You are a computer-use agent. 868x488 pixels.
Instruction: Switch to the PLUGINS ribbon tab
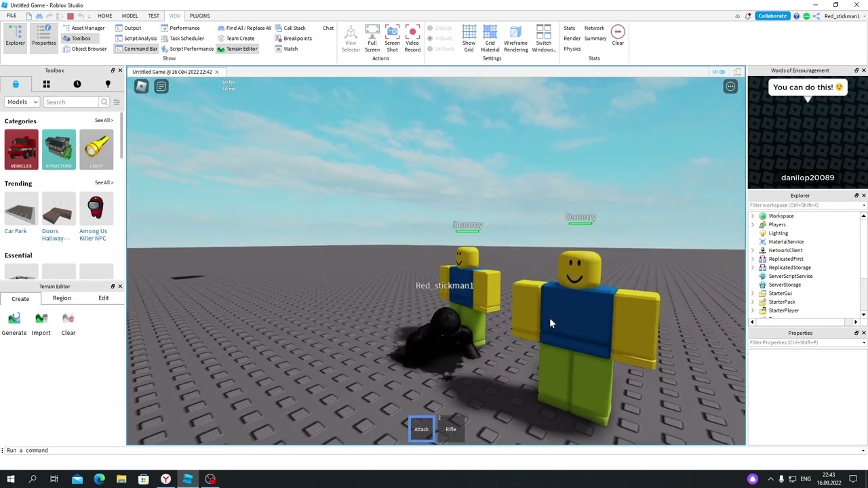[199, 16]
